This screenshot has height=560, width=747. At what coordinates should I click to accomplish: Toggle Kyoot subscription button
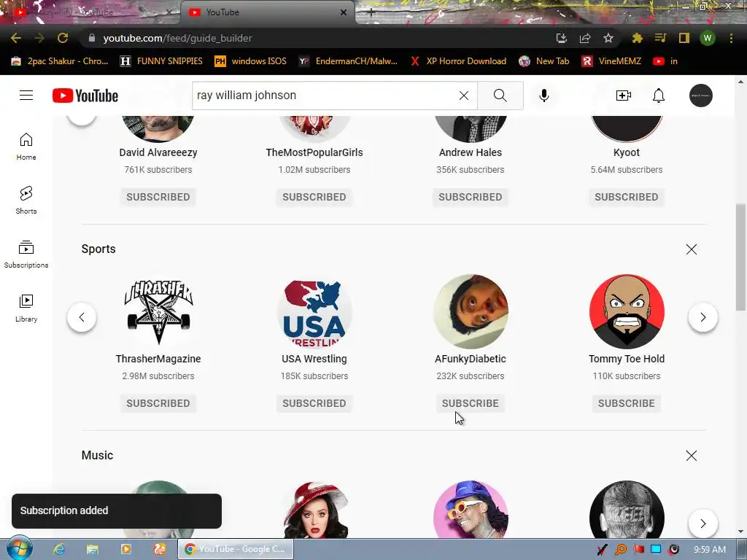pyautogui.click(x=627, y=197)
